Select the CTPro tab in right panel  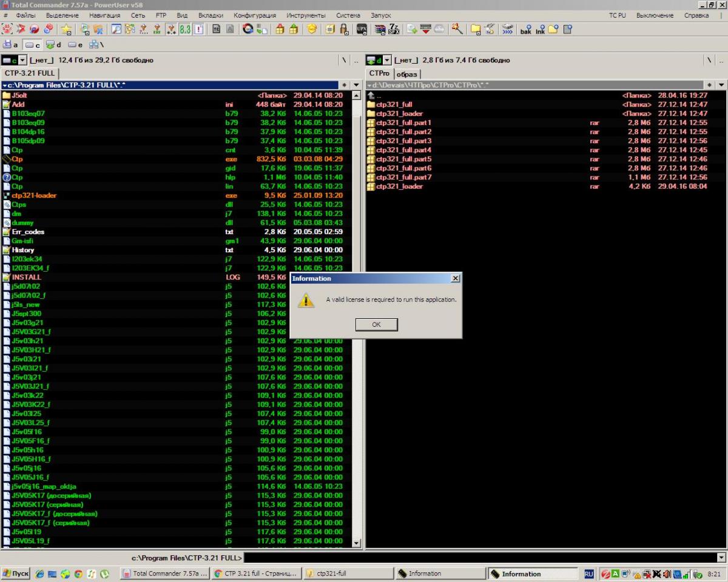tap(379, 73)
